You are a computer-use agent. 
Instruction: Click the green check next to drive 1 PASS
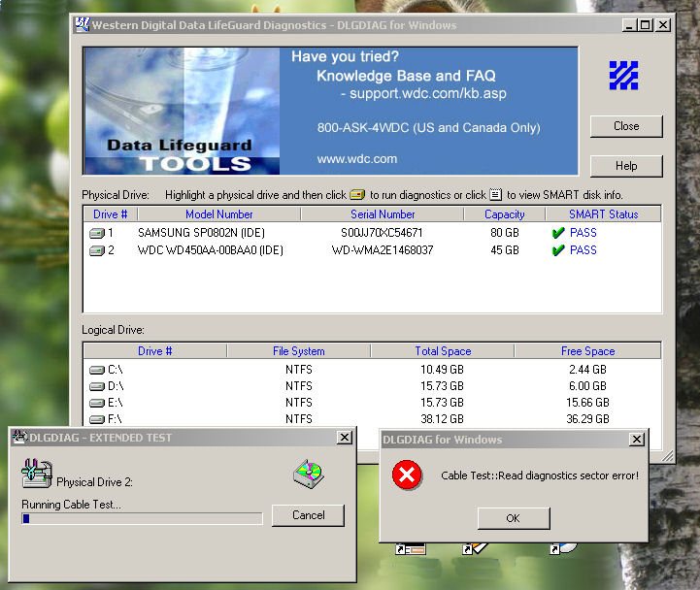558,233
